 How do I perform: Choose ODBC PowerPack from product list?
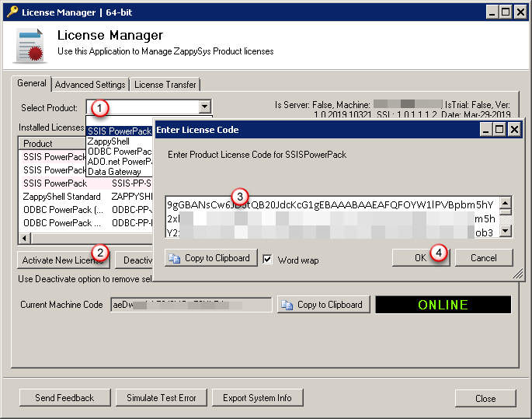(119, 152)
